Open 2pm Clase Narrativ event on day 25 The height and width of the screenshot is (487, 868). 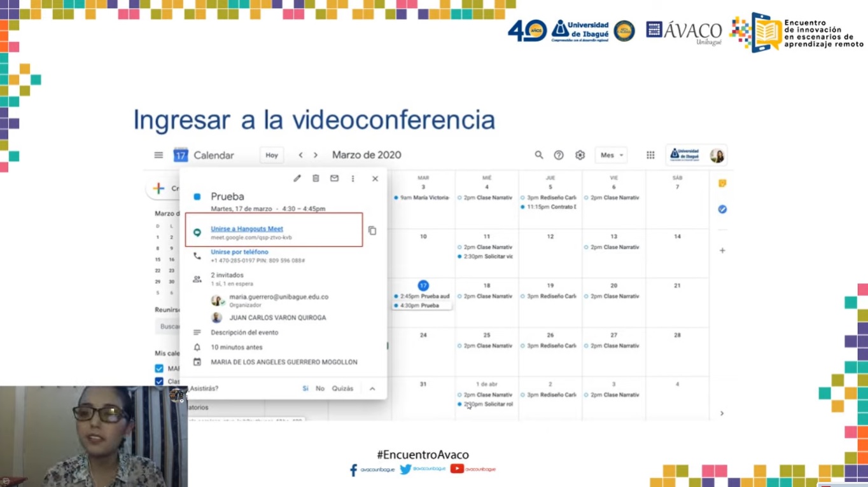(x=486, y=346)
